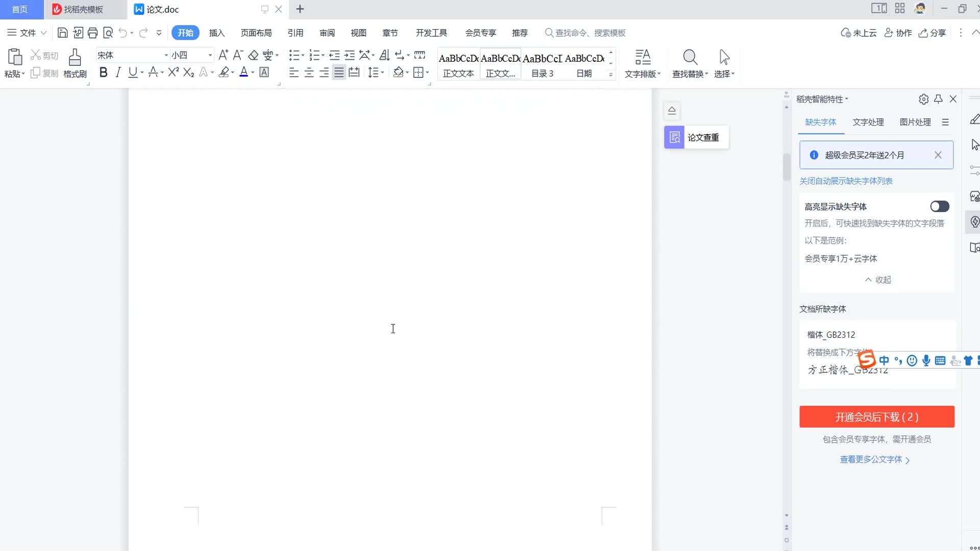Expand the font size dropdown 小四
This screenshot has height=551, width=980.
click(x=210, y=55)
